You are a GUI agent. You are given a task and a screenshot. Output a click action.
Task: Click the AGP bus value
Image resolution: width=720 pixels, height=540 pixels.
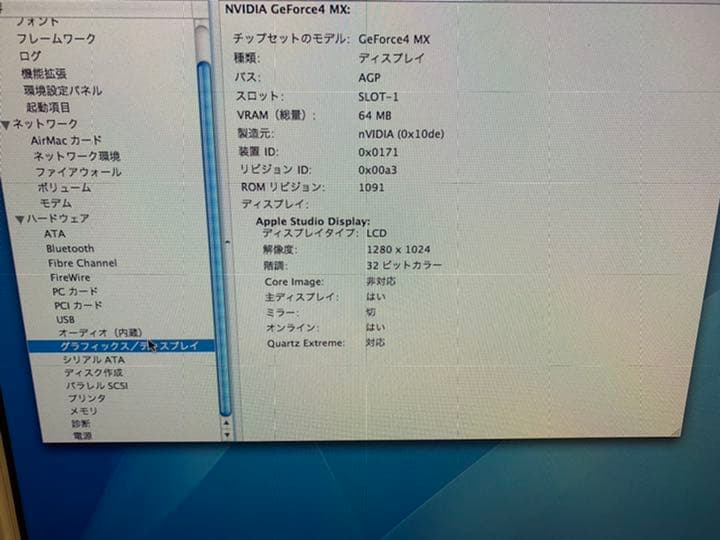point(369,78)
